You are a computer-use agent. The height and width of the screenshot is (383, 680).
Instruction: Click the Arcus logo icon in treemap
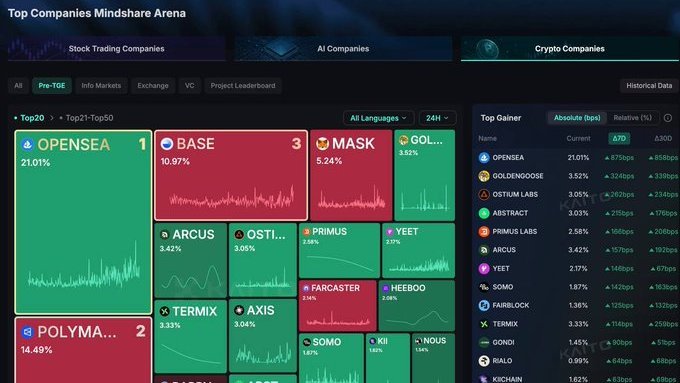165,235
